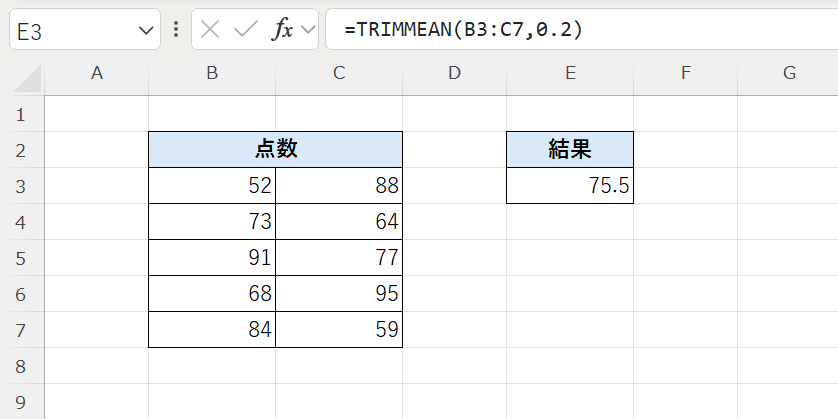
Task: Select the cell containing 95
Action: [339, 293]
